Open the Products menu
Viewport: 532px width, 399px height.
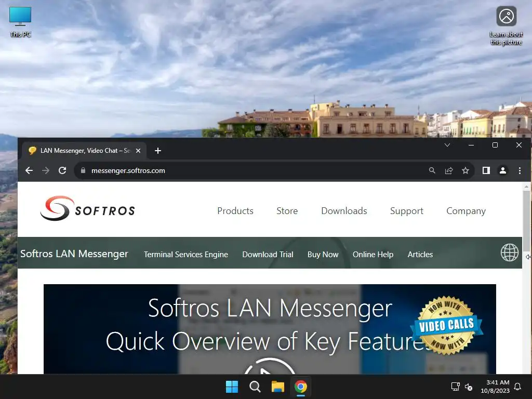235,211
